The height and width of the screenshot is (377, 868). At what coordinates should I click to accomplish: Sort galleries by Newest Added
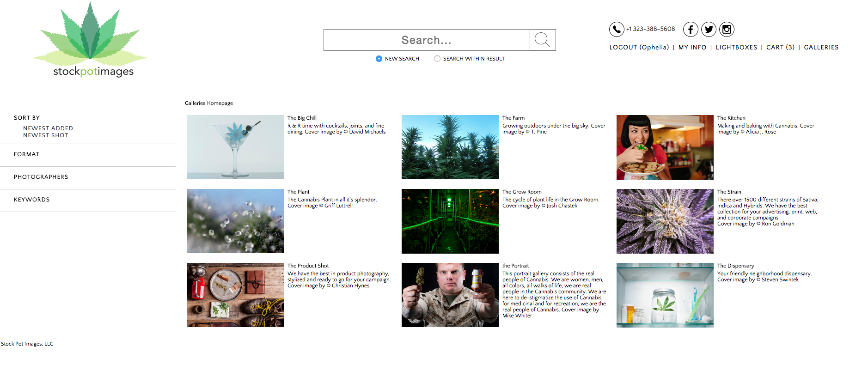[48, 128]
